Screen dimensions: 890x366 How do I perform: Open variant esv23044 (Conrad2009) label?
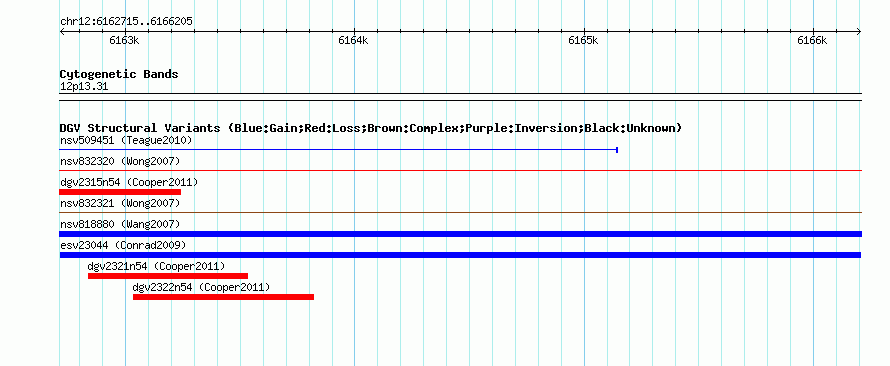click(x=123, y=245)
